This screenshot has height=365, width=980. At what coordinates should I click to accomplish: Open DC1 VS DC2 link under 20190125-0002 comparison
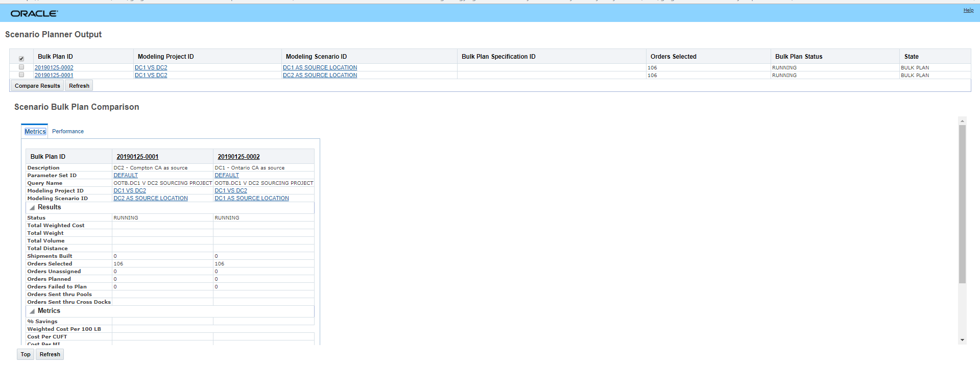coord(231,190)
